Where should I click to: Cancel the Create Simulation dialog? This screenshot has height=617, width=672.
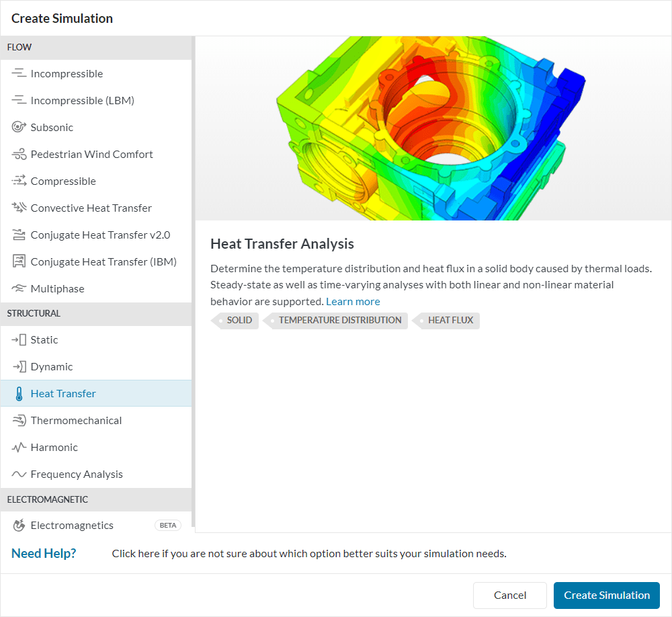(x=509, y=595)
